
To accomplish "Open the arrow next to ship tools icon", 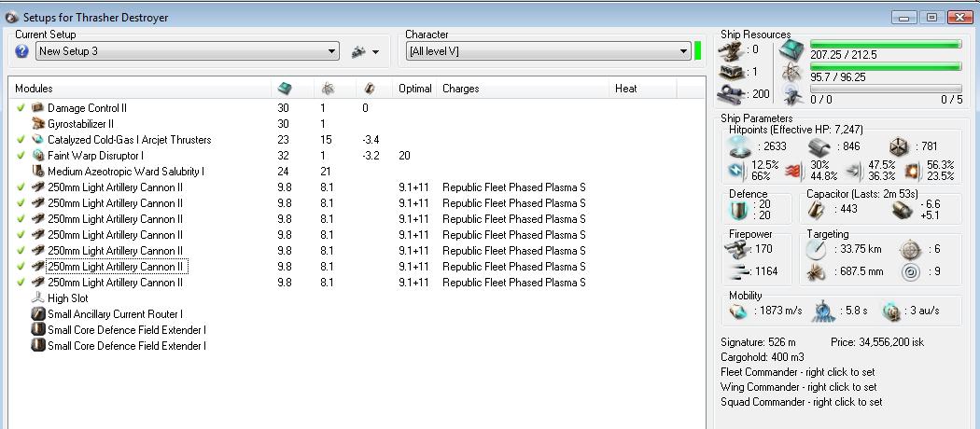I will click(375, 52).
